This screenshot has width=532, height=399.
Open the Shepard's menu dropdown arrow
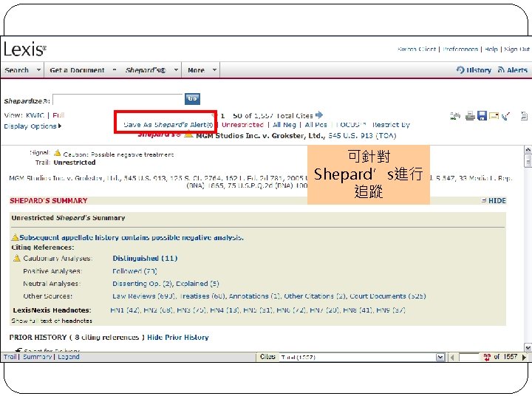(x=176, y=70)
